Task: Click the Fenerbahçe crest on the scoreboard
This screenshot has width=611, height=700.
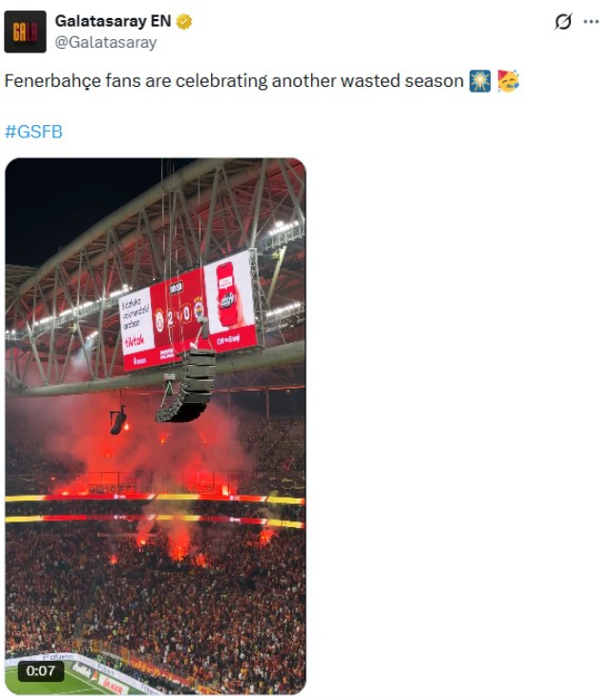Action: 198,308
